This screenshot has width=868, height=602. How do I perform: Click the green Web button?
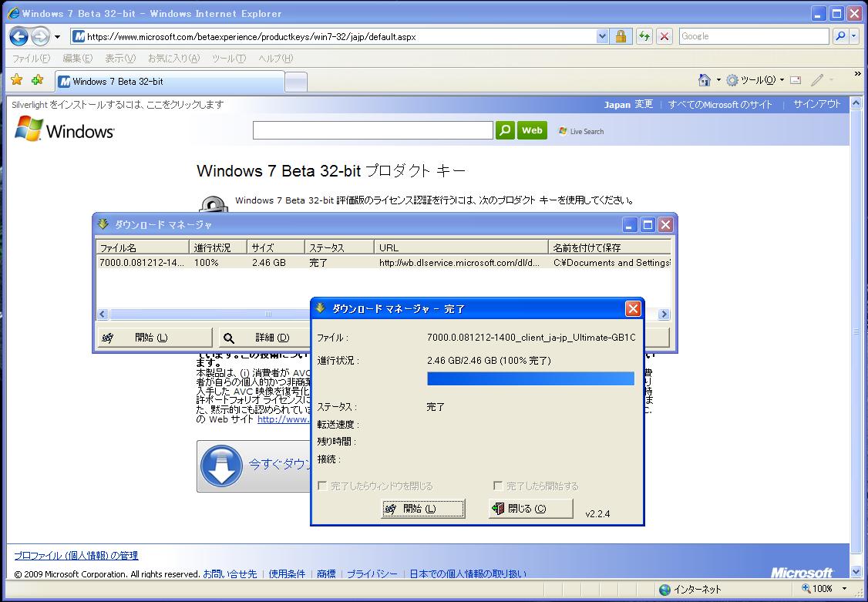click(532, 130)
